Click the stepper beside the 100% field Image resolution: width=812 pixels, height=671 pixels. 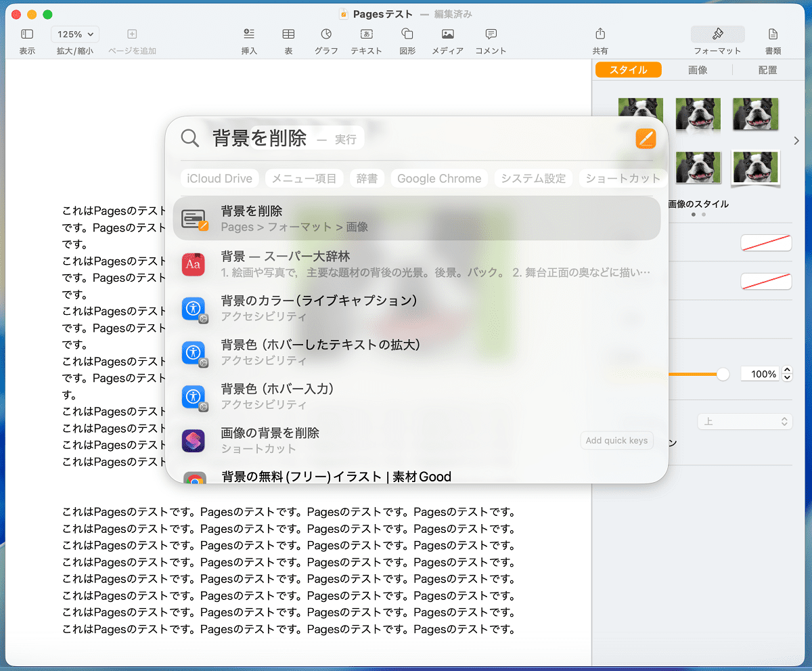point(787,374)
